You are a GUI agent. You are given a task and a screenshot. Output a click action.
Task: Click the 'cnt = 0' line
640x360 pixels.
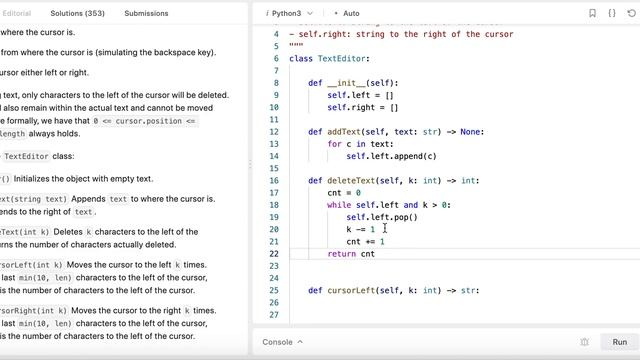pyautogui.click(x=344, y=193)
